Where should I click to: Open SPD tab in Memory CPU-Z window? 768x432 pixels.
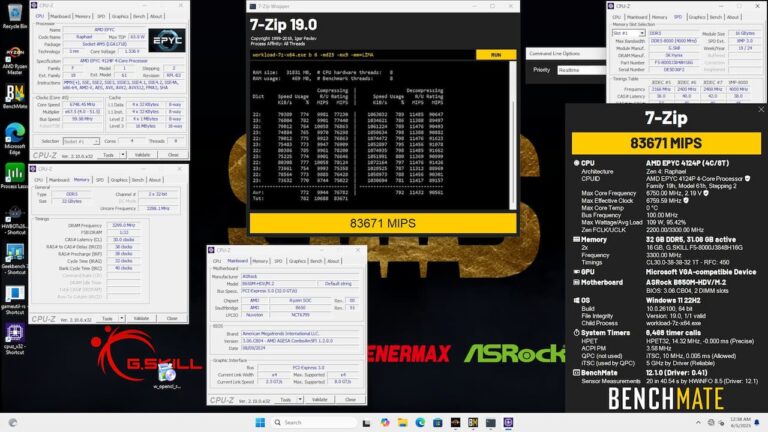point(100,180)
